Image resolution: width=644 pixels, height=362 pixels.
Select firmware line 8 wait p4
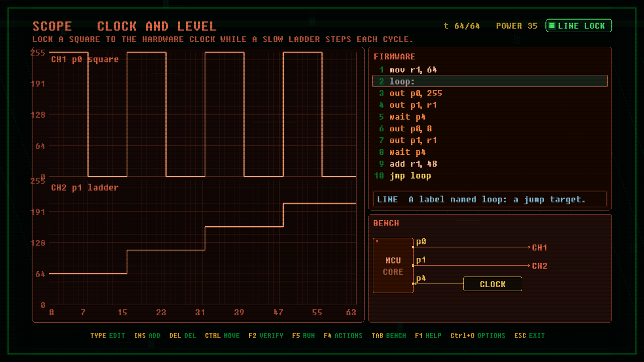[x=490, y=152]
